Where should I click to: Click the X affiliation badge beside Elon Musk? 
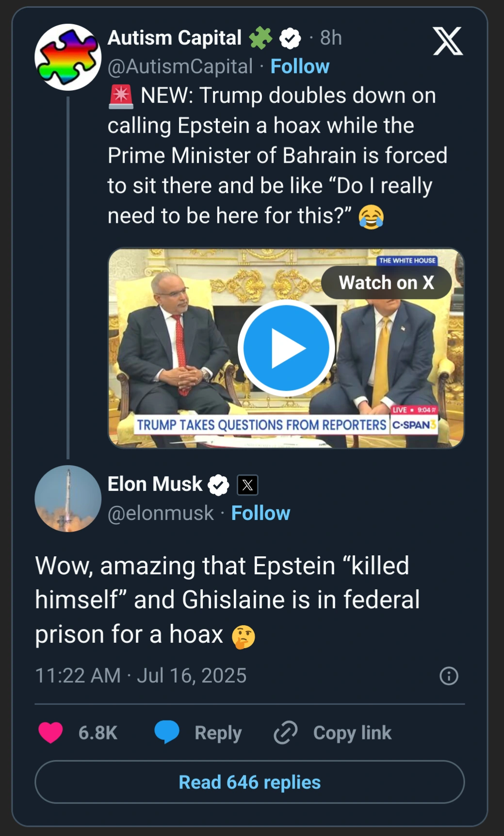247,485
